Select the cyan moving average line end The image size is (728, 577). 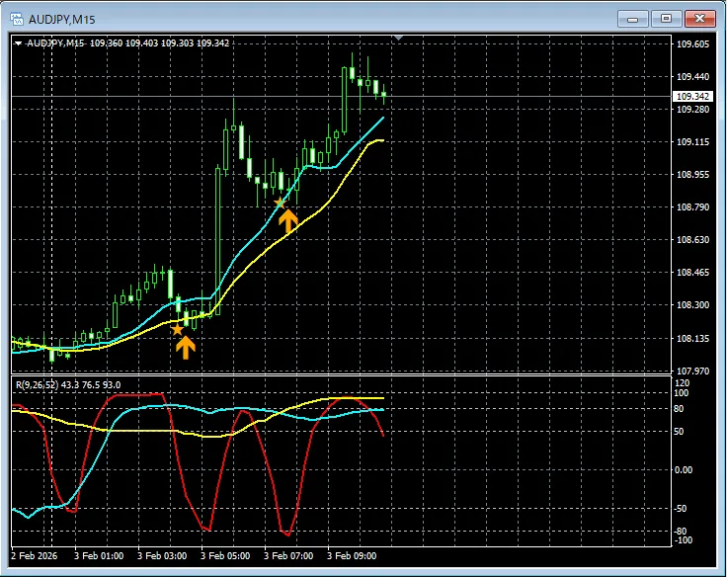pos(382,118)
